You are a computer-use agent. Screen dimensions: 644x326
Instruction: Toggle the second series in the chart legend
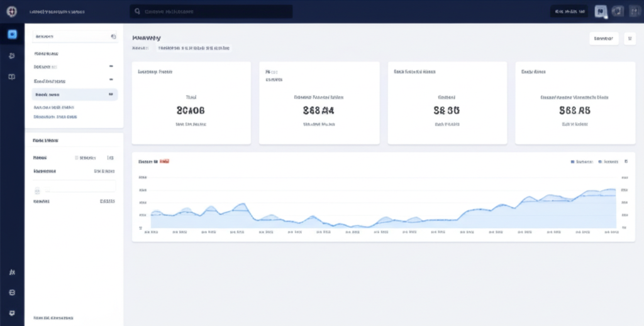(608, 161)
